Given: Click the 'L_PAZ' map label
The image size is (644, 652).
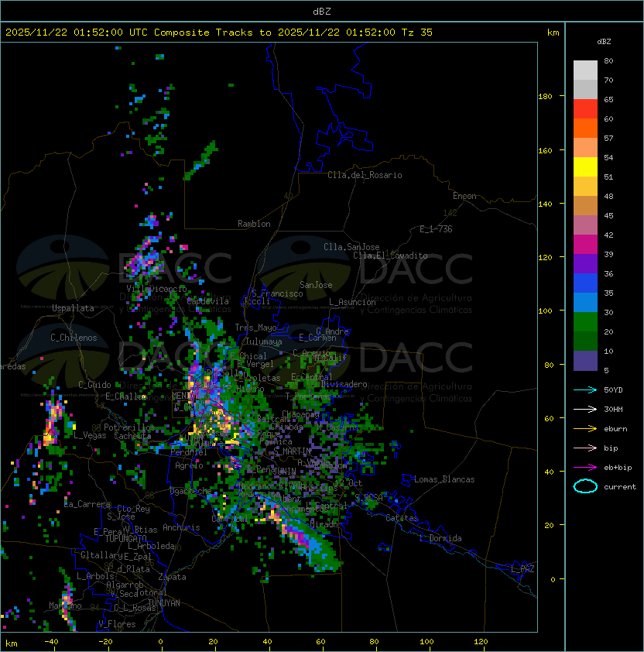Looking at the screenshot, I should pos(522,569).
